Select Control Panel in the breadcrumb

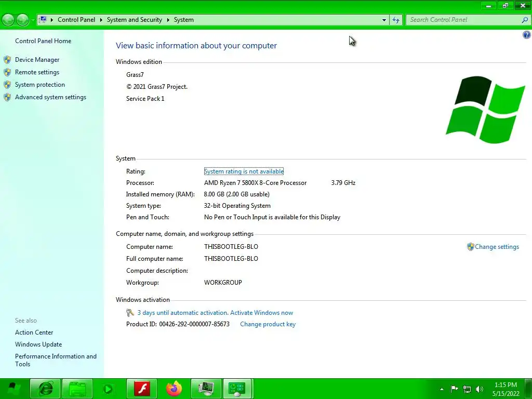(x=76, y=20)
